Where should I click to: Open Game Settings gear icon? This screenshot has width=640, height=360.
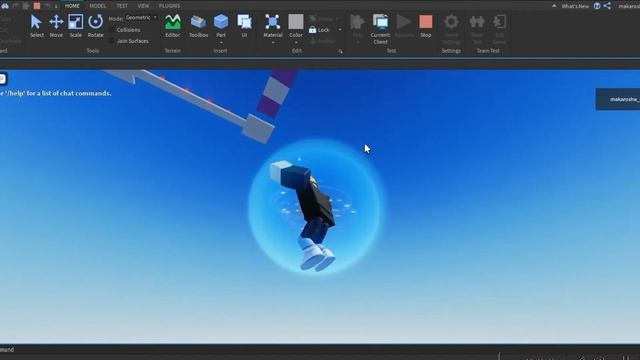(451, 22)
